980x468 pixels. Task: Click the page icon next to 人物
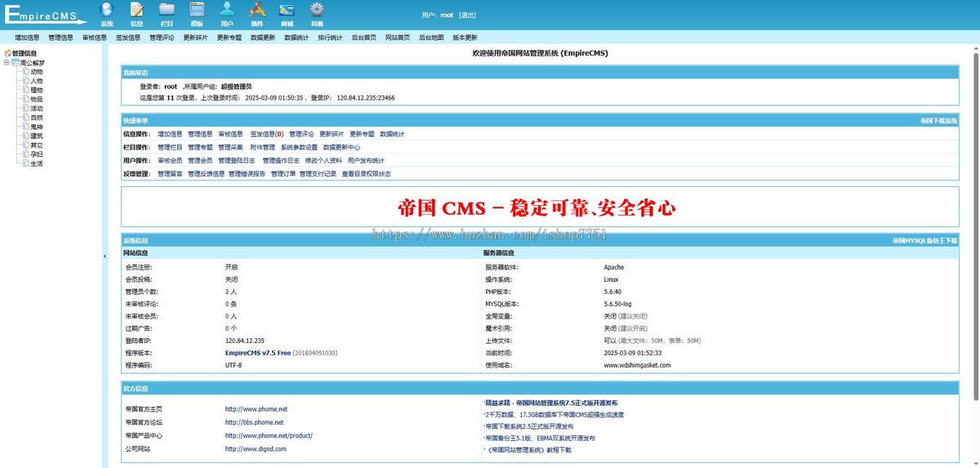pos(26,81)
